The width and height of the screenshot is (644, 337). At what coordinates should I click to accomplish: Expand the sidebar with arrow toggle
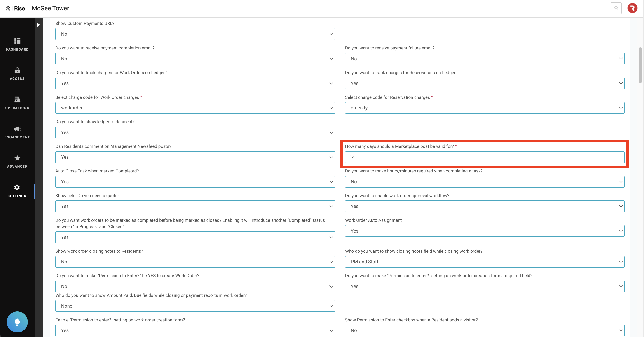pos(38,25)
